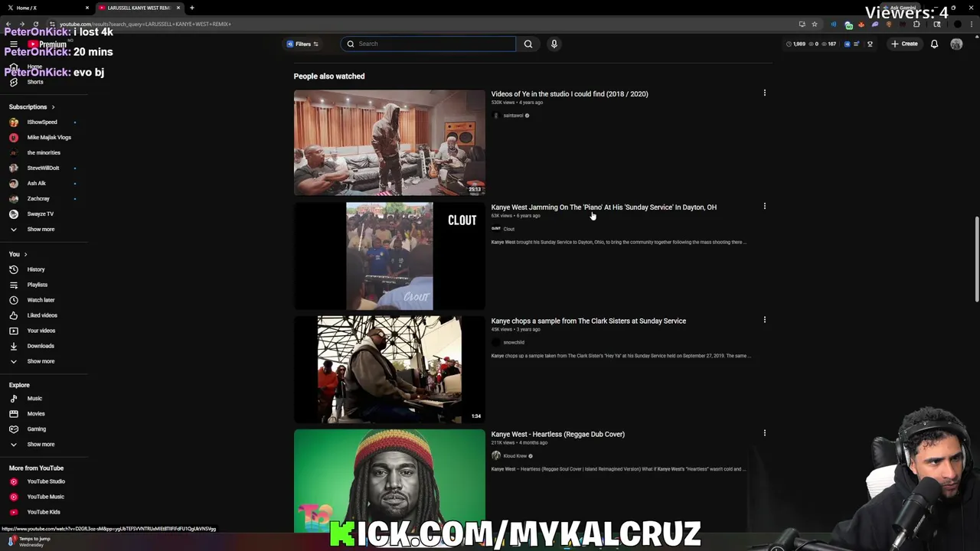Open the Kloud Krew channel link

(x=514, y=456)
